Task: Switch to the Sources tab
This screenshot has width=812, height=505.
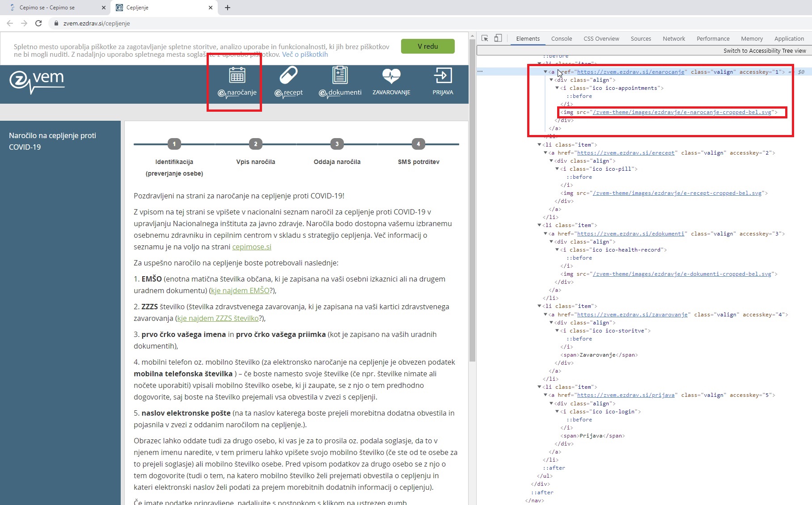Action: coord(641,38)
